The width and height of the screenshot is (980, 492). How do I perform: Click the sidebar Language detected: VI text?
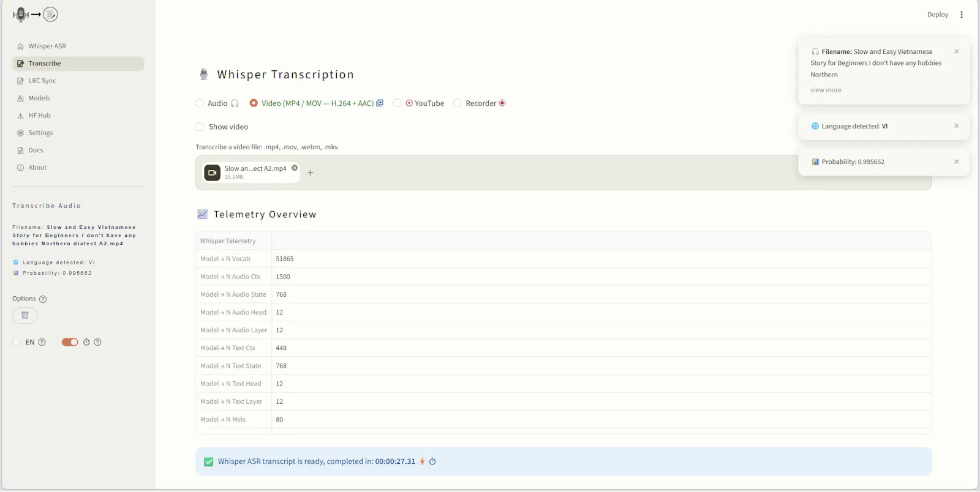coord(59,263)
